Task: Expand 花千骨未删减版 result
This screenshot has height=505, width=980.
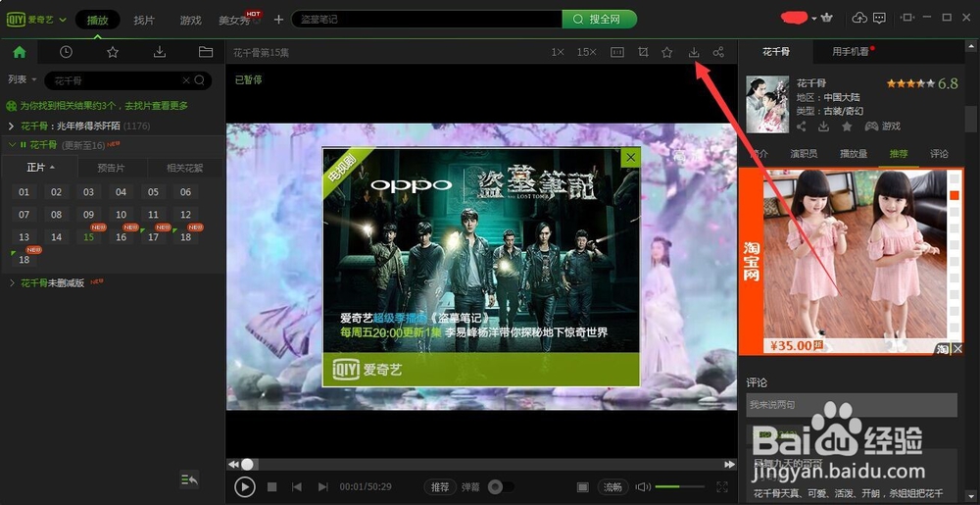Action: coord(11,283)
